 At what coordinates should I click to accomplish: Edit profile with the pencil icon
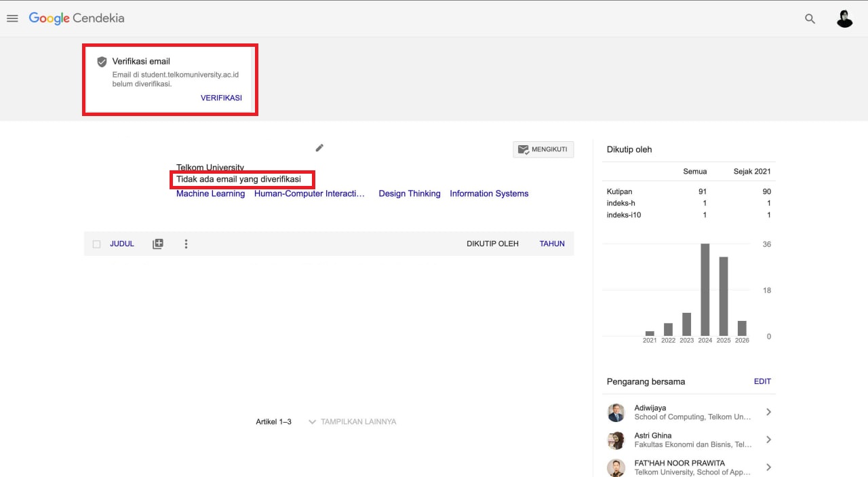[319, 147]
